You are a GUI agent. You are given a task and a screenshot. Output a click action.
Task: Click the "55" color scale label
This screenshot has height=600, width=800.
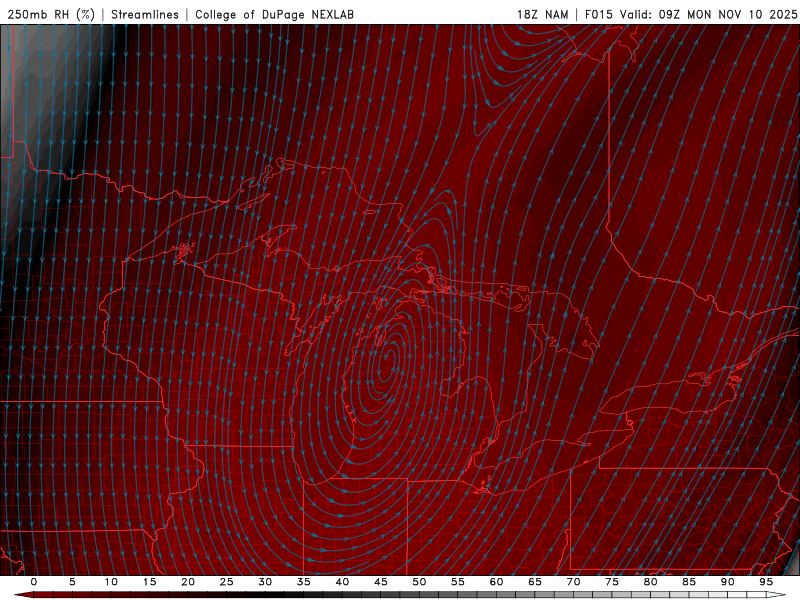click(458, 582)
